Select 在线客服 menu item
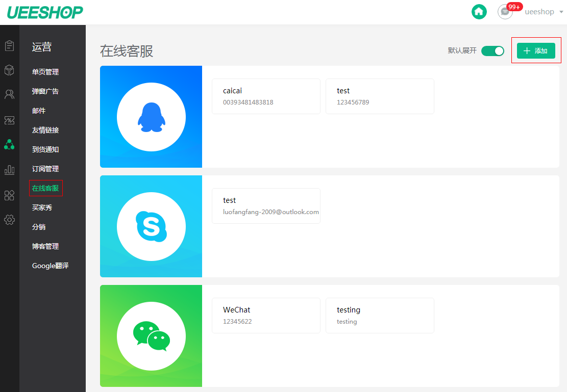567x392 pixels. click(45, 188)
